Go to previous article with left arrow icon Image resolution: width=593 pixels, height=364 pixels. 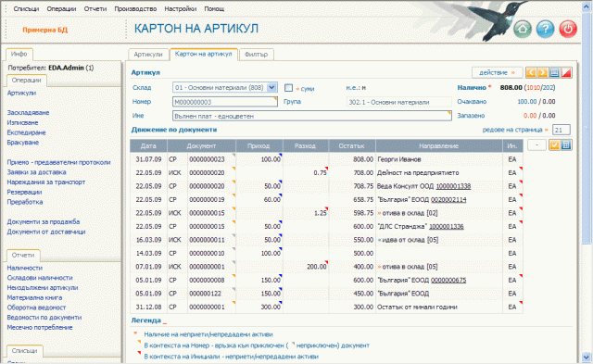(x=531, y=72)
